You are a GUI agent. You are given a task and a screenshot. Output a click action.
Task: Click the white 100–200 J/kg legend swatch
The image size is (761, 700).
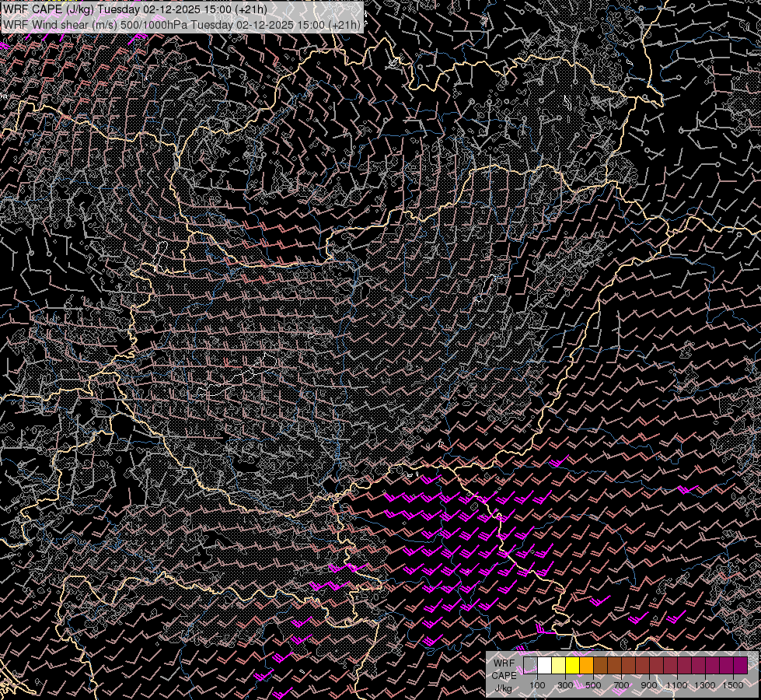pyautogui.click(x=545, y=665)
